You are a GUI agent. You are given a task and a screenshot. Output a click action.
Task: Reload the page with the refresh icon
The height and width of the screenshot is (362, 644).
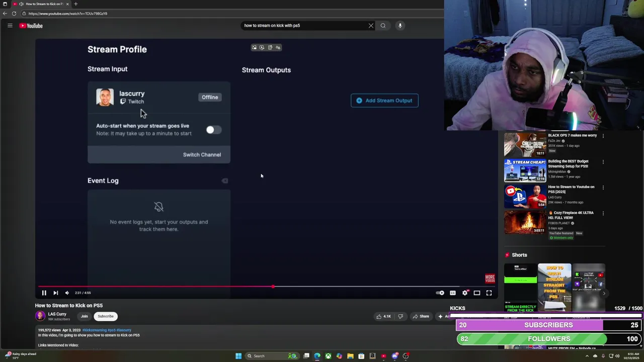pos(14,14)
